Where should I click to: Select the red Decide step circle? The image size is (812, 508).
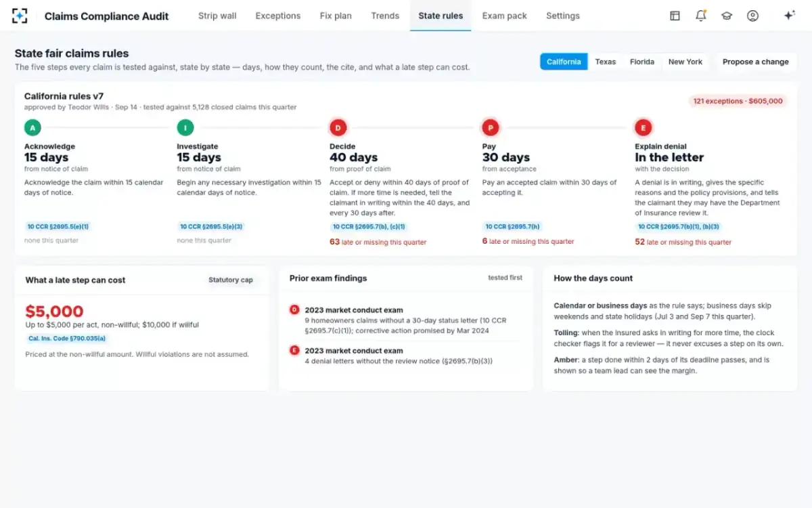pos(338,127)
